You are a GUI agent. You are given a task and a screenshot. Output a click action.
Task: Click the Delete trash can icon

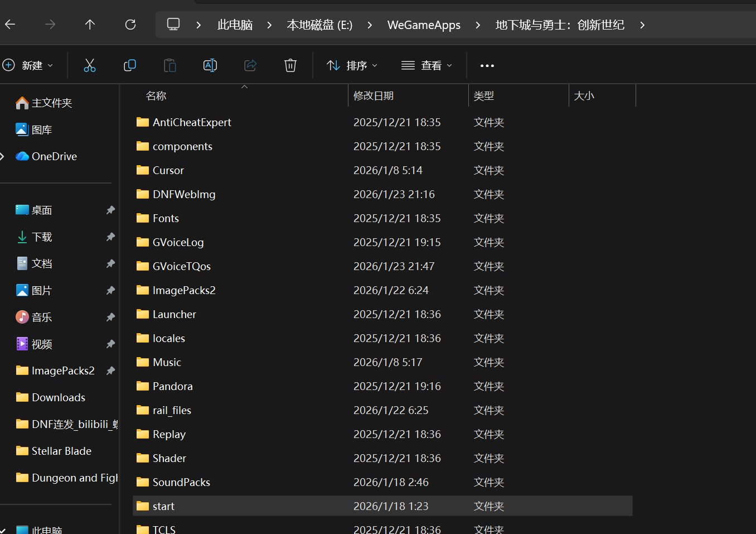(290, 65)
